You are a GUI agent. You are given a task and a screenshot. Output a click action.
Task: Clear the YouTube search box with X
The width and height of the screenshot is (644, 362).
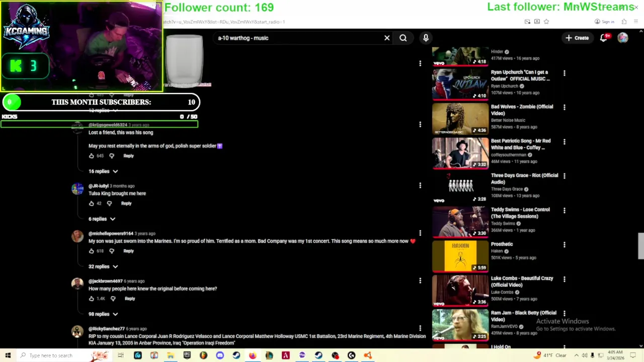[x=387, y=38]
